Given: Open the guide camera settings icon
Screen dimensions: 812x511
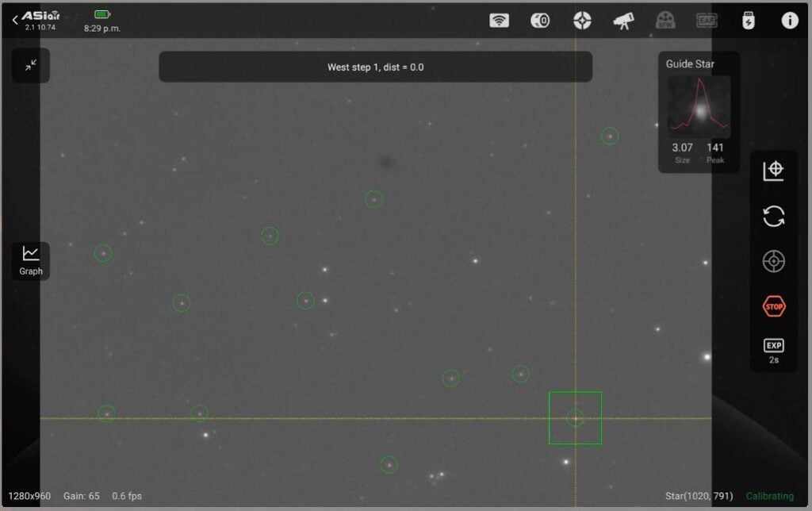Looking at the screenshot, I should coord(540,21).
